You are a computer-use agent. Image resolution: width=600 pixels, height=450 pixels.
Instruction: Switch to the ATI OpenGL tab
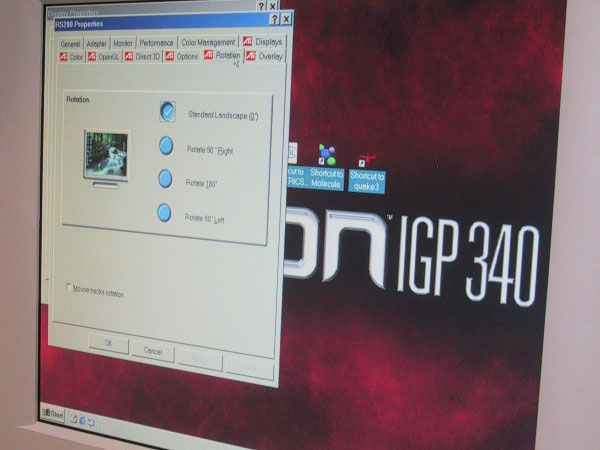coord(104,57)
